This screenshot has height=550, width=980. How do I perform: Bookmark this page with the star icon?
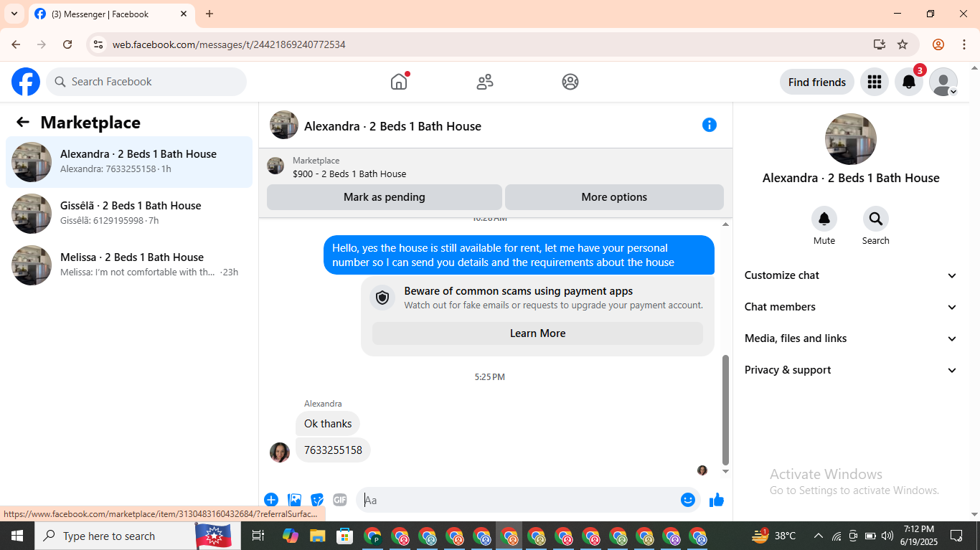(x=903, y=44)
